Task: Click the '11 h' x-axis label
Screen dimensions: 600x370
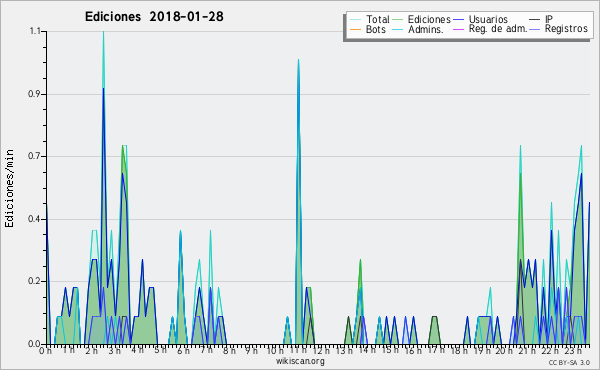Action: 298,350
